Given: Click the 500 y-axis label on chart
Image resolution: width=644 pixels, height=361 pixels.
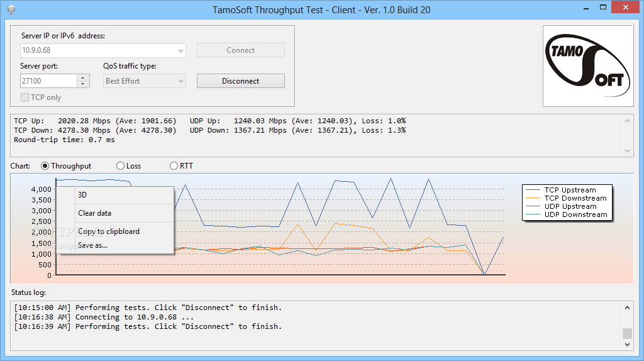Looking at the screenshot, I should point(45,265).
